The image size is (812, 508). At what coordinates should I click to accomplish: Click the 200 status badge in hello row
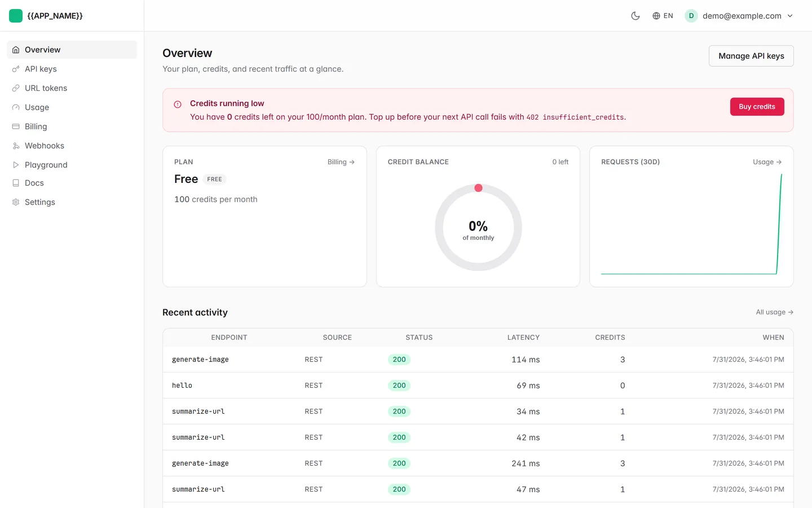tap(399, 386)
